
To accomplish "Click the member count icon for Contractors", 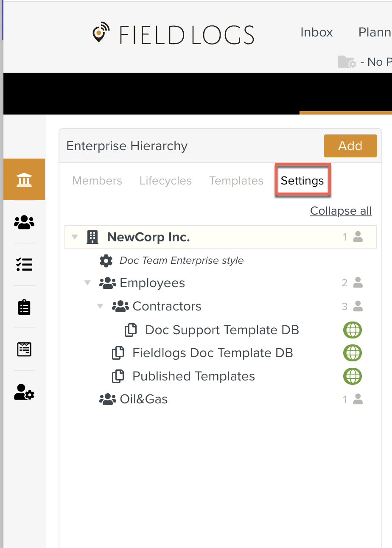I will click(358, 306).
